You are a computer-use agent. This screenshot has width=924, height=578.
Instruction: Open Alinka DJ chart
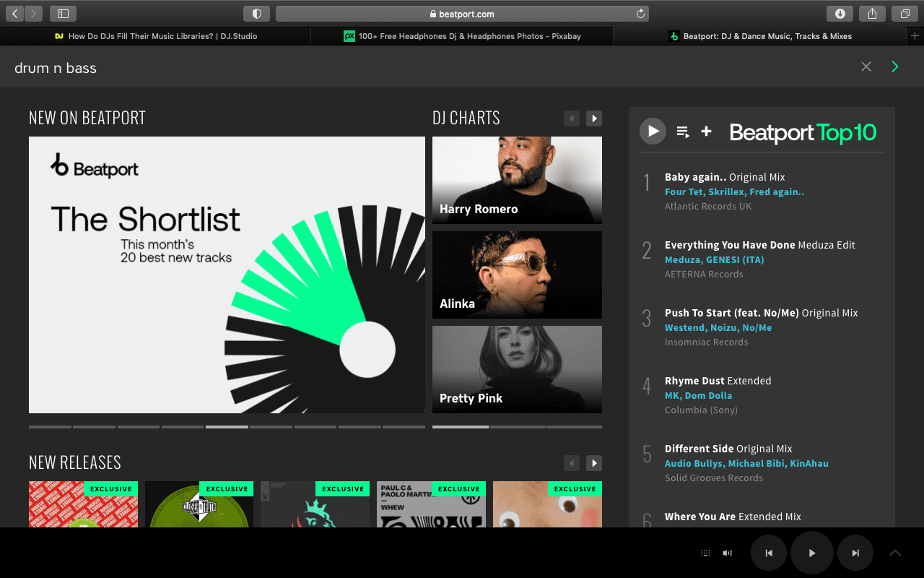tap(517, 275)
